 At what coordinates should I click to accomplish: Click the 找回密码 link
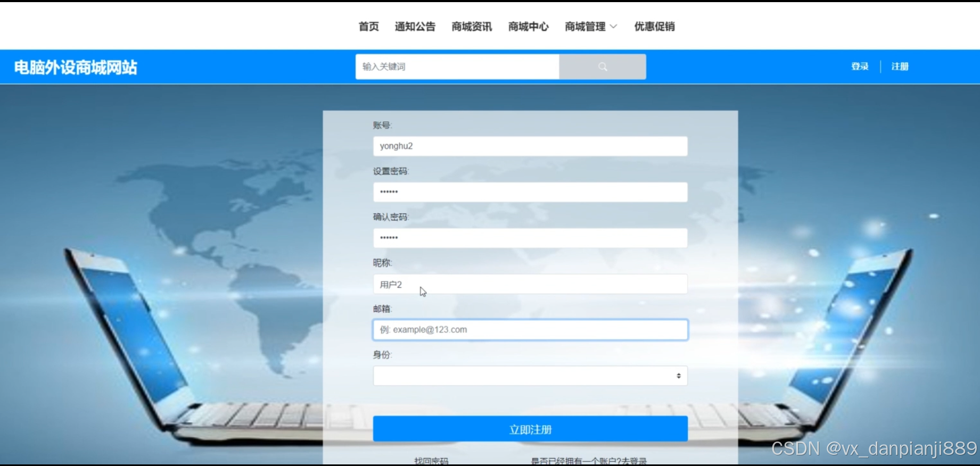click(x=431, y=461)
